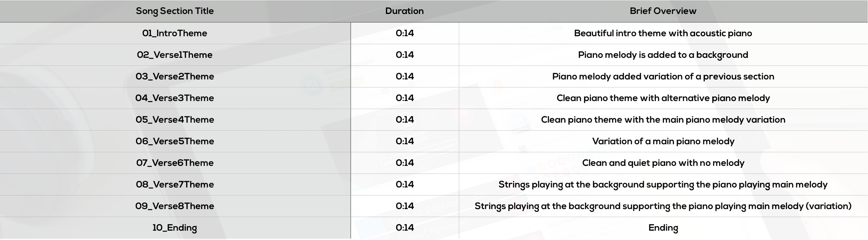Image resolution: width=868 pixels, height=240 pixels.
Task: Click 'Beautiful intro theme with acoustic piano' overview
Action: [663, 34]
